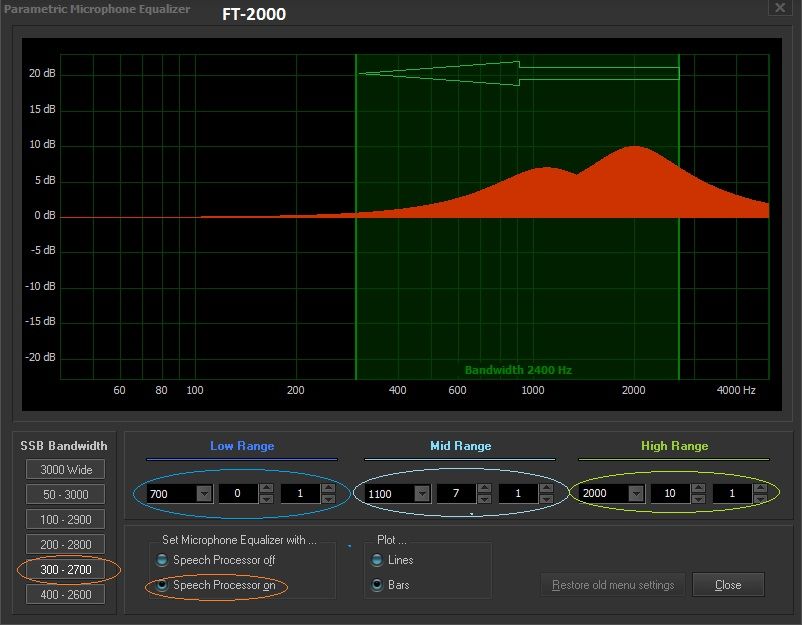Choose the 400 - 2600 bandwidth preset
Image resolution: width=802 pixels, height=625 pixels.
click(65, 595)
